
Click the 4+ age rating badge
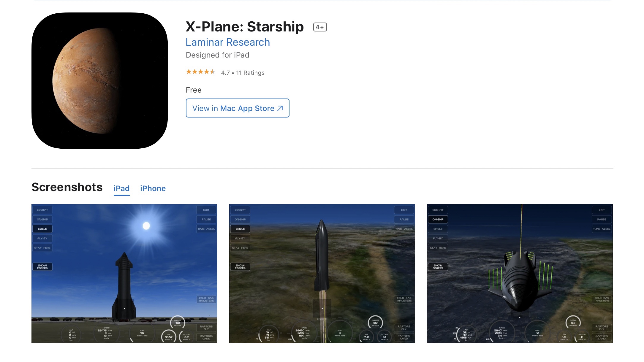[x=320, y=27]
